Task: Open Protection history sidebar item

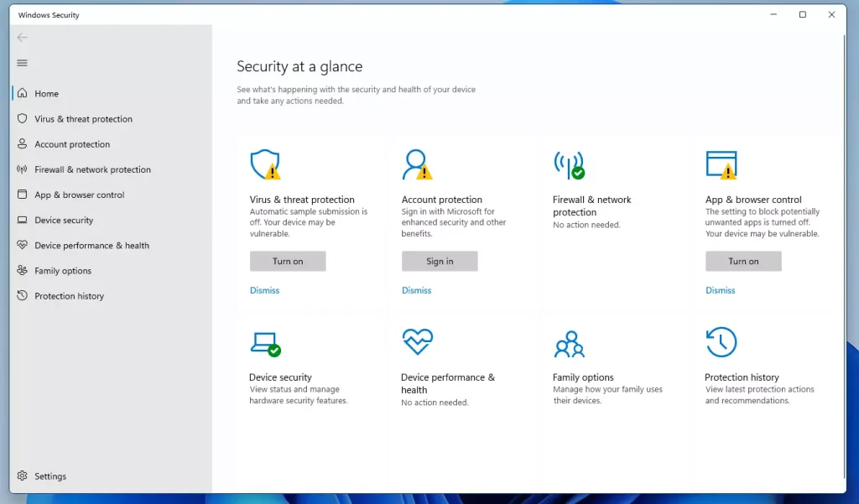Action: tap(69, 296)
